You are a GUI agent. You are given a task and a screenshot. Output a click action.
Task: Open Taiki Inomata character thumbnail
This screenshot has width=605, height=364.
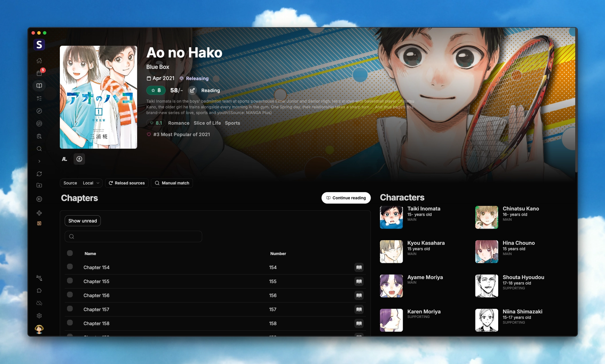tap(391, 217)
